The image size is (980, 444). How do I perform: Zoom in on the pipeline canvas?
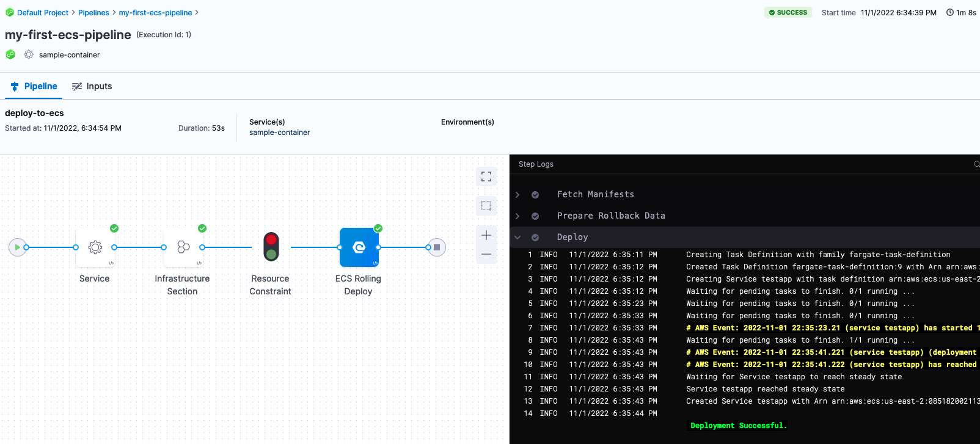tap(486, 235)
